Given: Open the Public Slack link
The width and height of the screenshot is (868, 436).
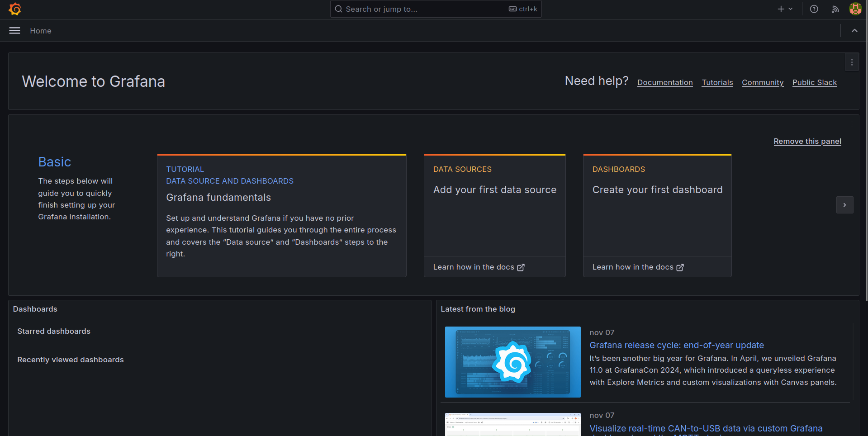Looking at the screenshot, I should coord(814,82).
